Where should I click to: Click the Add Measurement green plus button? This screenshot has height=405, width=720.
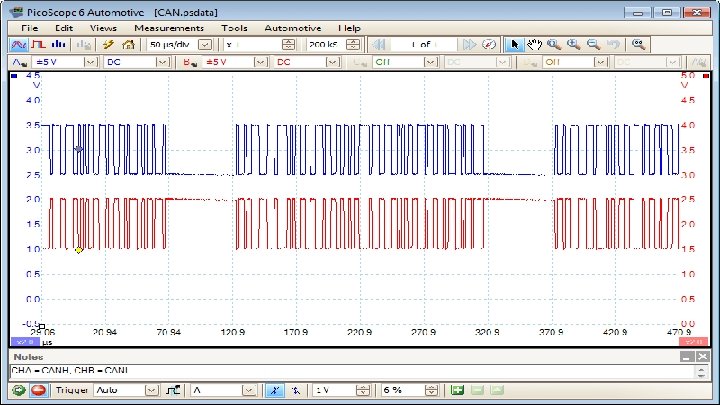(457, 390)
